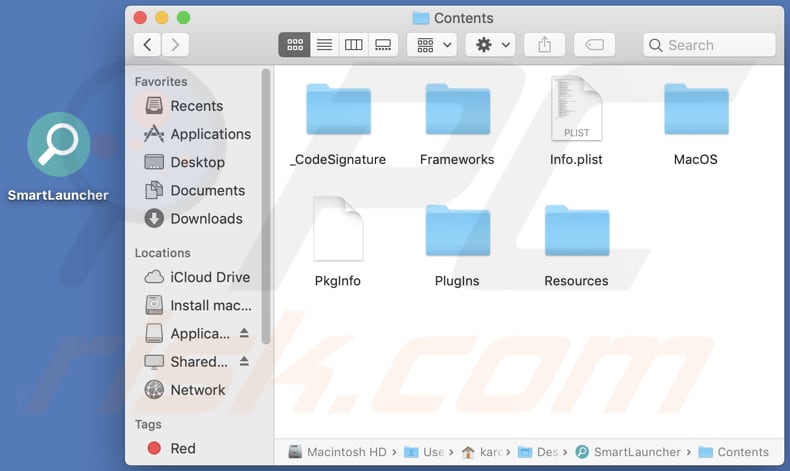
Task: Eject the Shared... volume
Action: point(244,361)
